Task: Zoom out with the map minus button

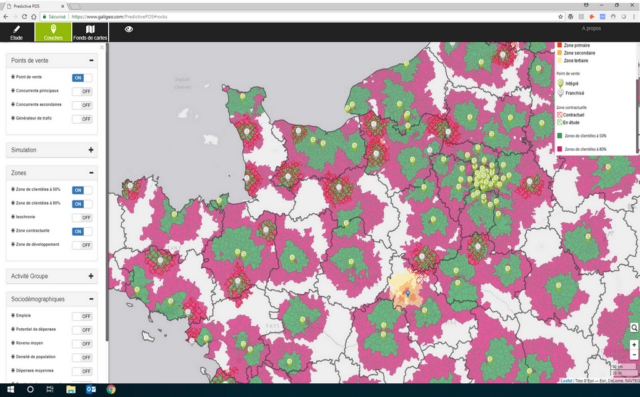Action: pyautogui.click(x=634, y=355)
